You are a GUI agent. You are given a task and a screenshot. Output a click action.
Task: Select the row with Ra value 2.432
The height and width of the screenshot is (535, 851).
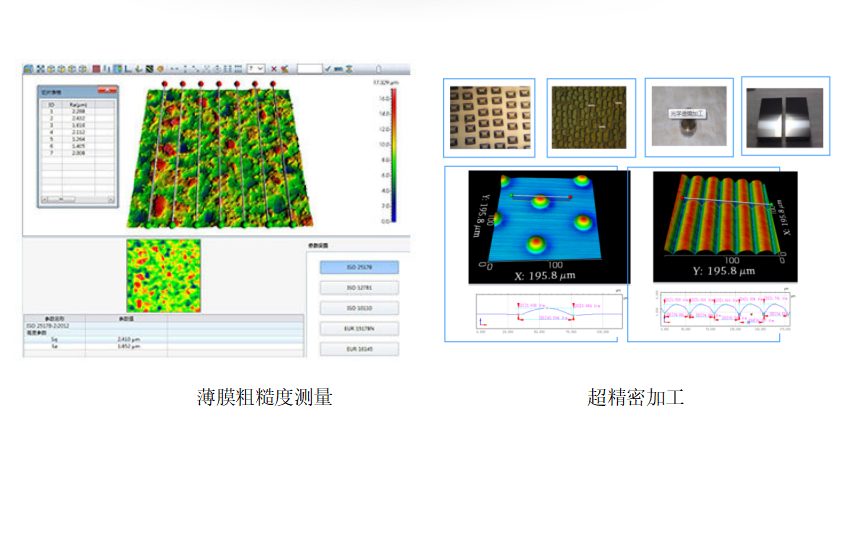tap(78, 118)
